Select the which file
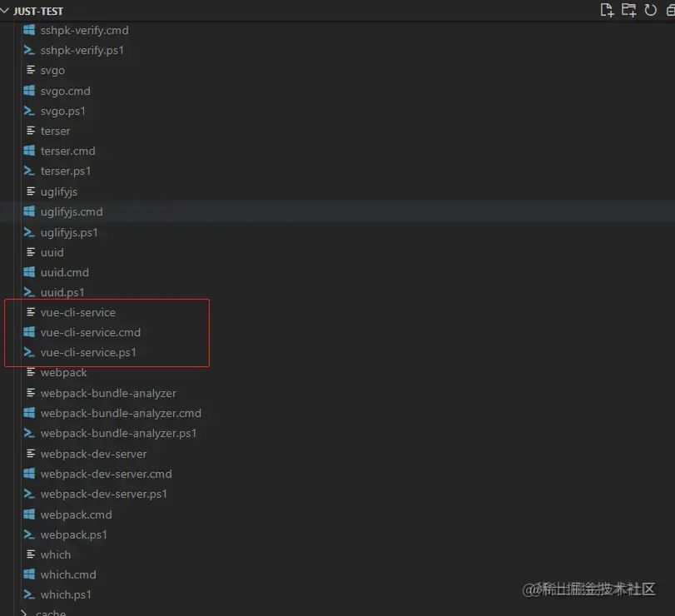 pos(56,554)
